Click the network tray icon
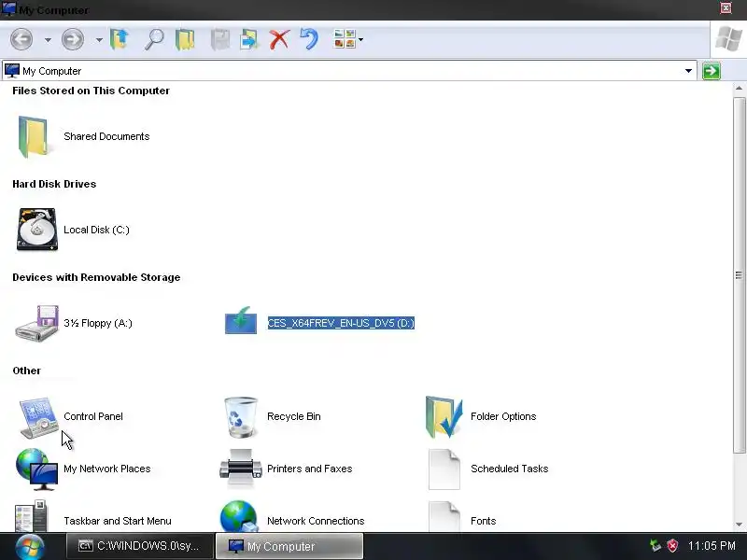The width and height of the screenshot is (747, 560). point(655,546)
